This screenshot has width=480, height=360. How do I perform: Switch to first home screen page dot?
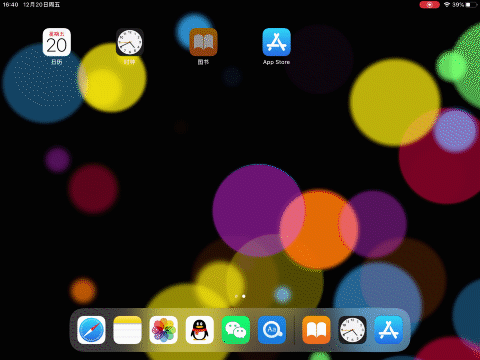pyautogui.click(x=236, y=296)
